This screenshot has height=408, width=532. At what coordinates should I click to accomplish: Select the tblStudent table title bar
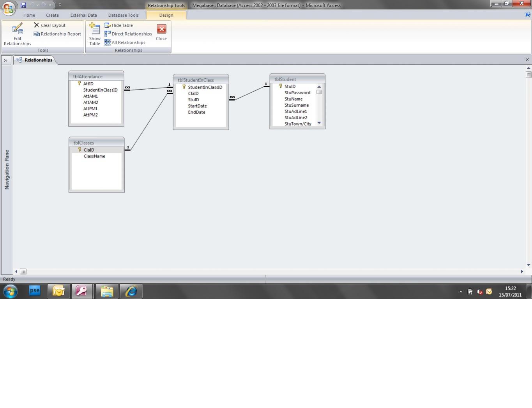click(x=297, y=79)
